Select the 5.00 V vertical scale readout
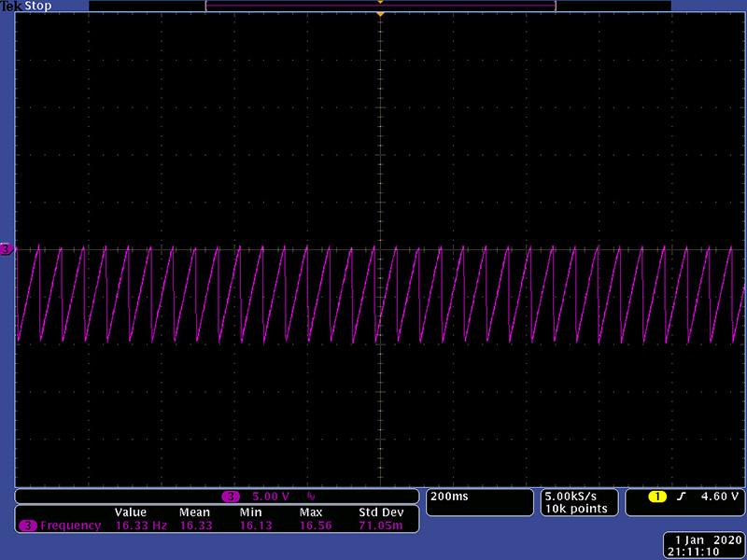The height and width of the screenshot is (560, 747). pyautogui.click(x=271, y=496)
